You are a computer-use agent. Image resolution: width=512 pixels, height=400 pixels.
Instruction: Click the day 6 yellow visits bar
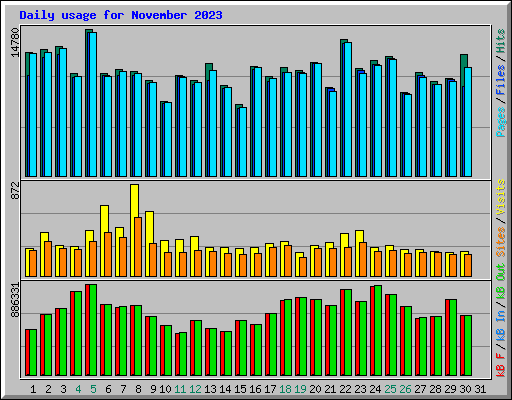[x=104, y=241]
